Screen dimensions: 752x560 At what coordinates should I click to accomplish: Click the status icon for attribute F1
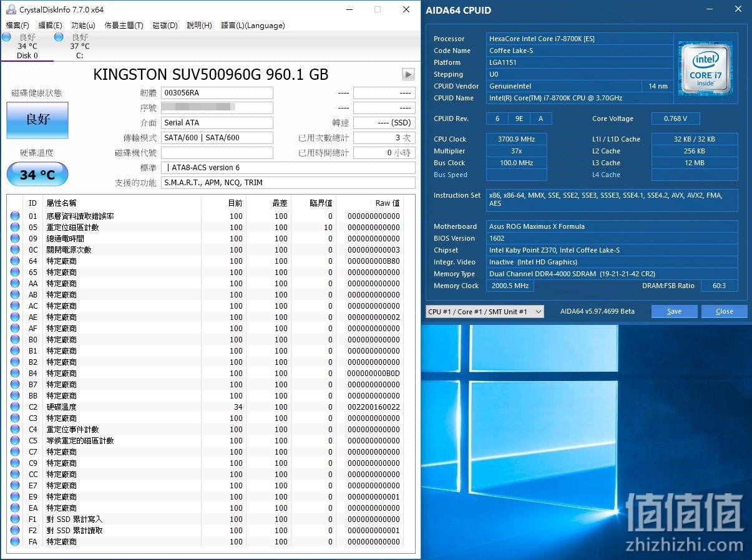click(15, 519)
